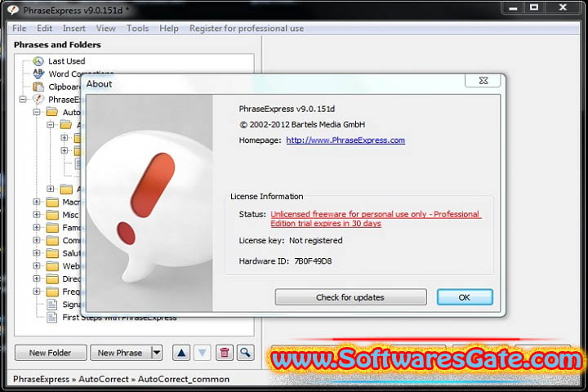Click the Salut folder icon
This screenshot has width=588, height=392.
tap(52, 253)
